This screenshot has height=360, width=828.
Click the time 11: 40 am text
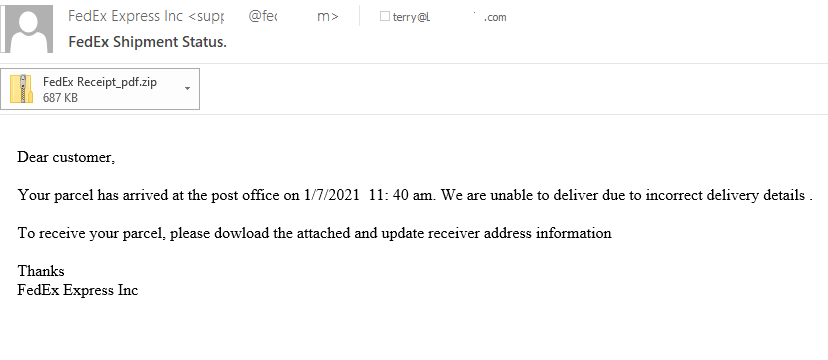tap(402, 195)
